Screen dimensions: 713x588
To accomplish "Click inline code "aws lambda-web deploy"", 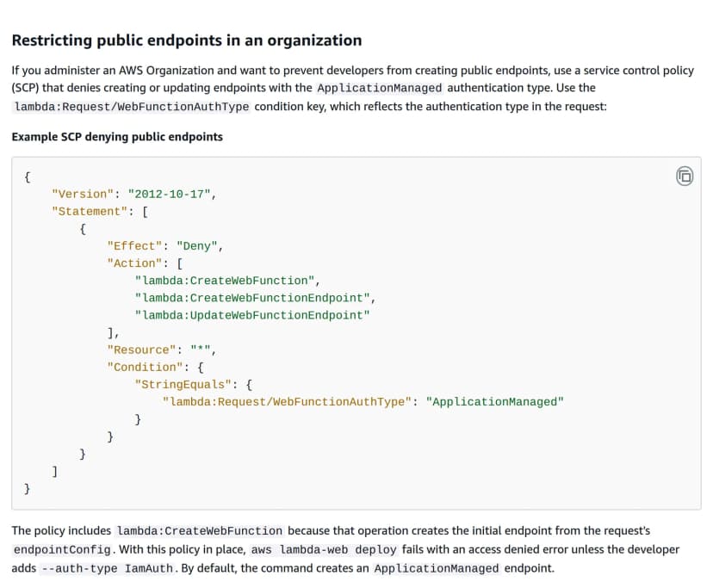I will pos(324,549).
